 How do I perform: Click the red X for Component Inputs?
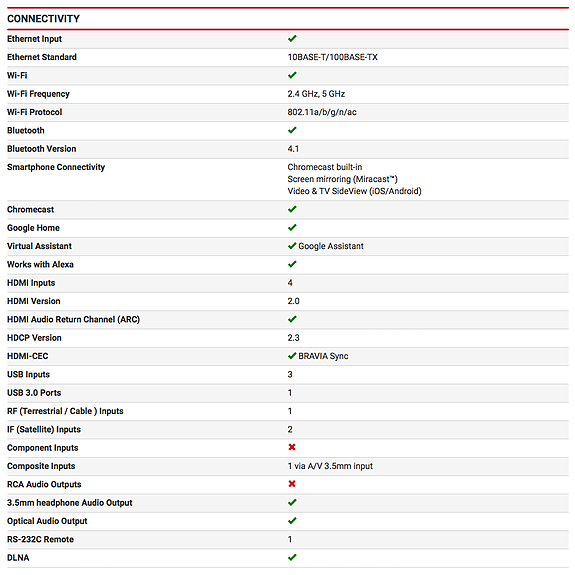(x=292, y=447)
